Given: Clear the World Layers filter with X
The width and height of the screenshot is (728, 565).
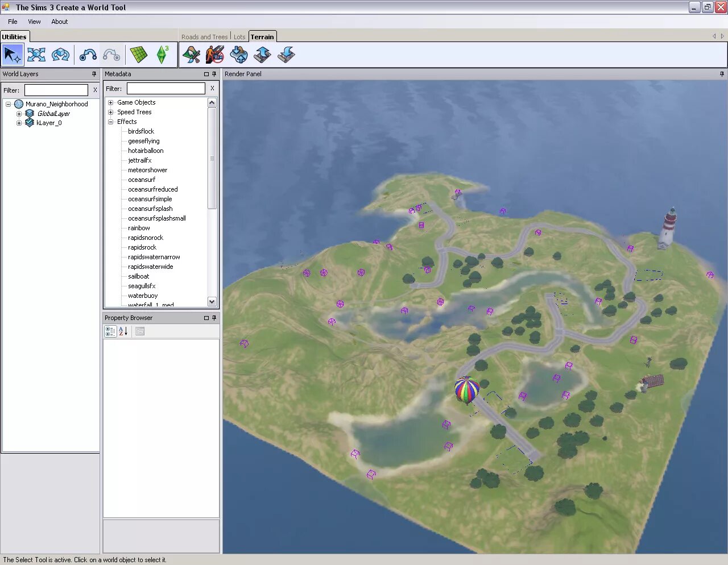Looking at the screenshot, I should pos(95,90).
